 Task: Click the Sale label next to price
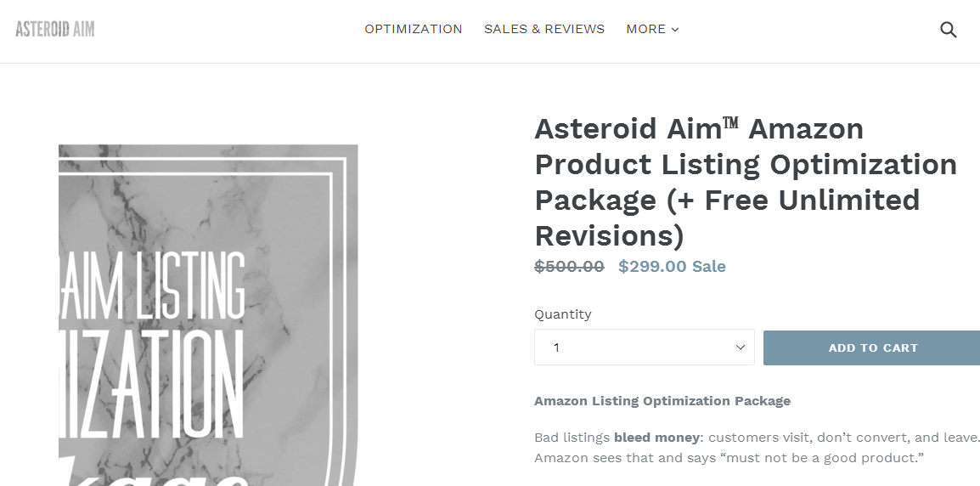click(709, 267)
